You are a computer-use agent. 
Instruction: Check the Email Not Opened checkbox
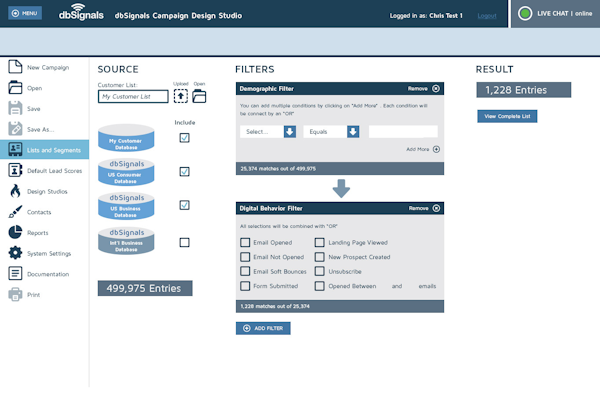pos(245,257)
